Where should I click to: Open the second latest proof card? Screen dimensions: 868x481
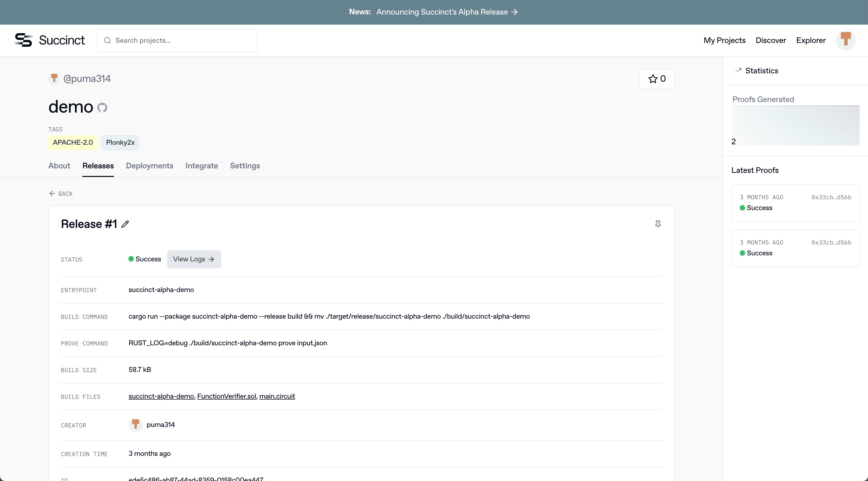point(795,248)
